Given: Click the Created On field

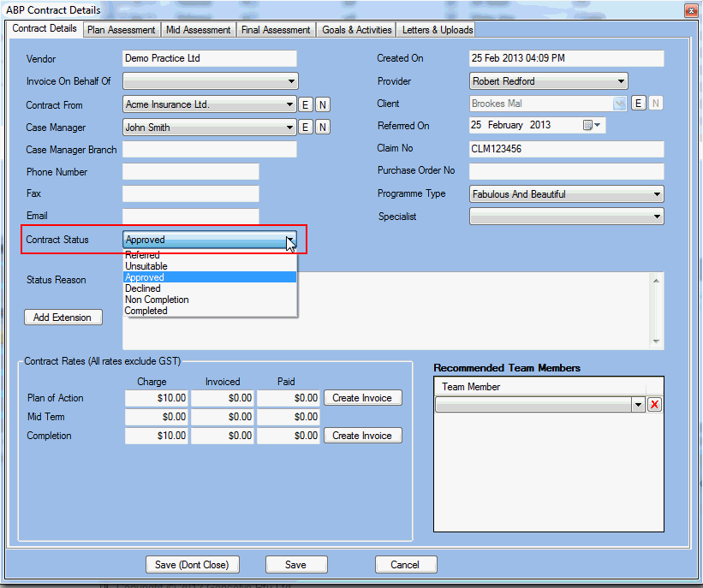Looking at the screenshot, I should tap(566, 59).
